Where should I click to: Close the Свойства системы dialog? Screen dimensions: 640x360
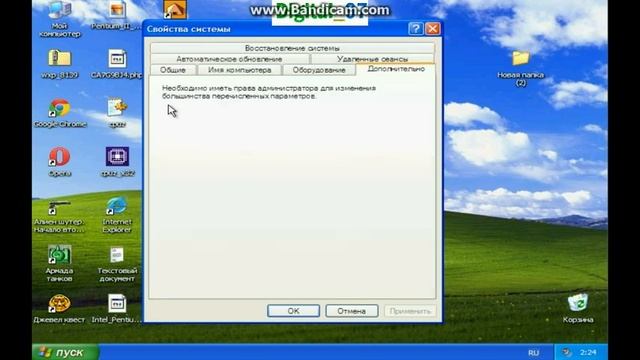[x=433, y=29]
